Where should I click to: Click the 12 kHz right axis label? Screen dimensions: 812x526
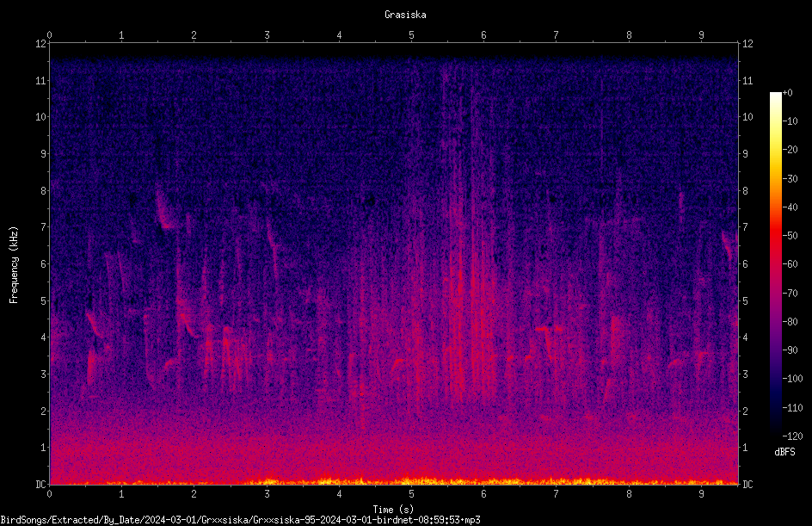click(747, 44)
